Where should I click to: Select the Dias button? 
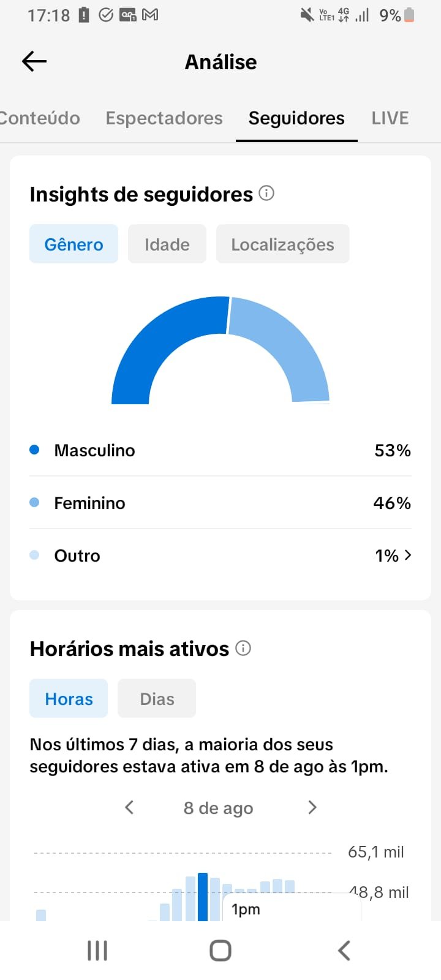[x=157, y=698]
